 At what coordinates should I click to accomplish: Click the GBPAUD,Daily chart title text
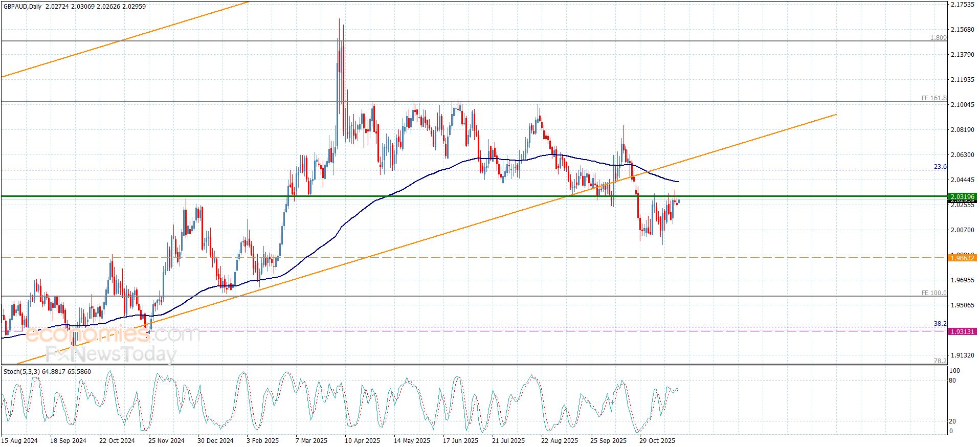click(23, 7)
